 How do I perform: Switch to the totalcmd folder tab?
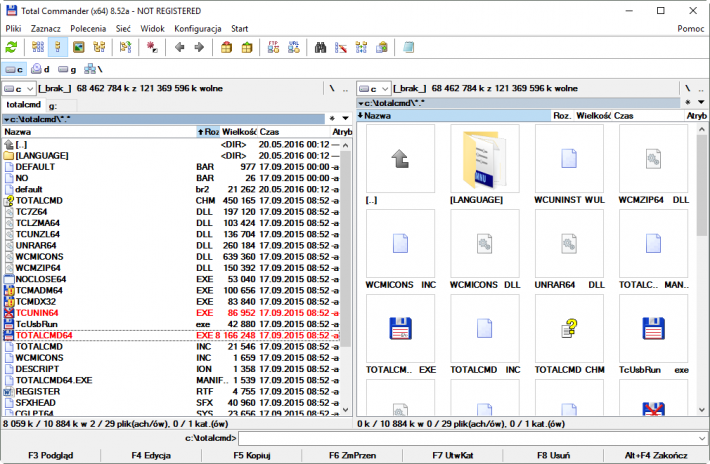pyautogui.click(x=24, y=105)
